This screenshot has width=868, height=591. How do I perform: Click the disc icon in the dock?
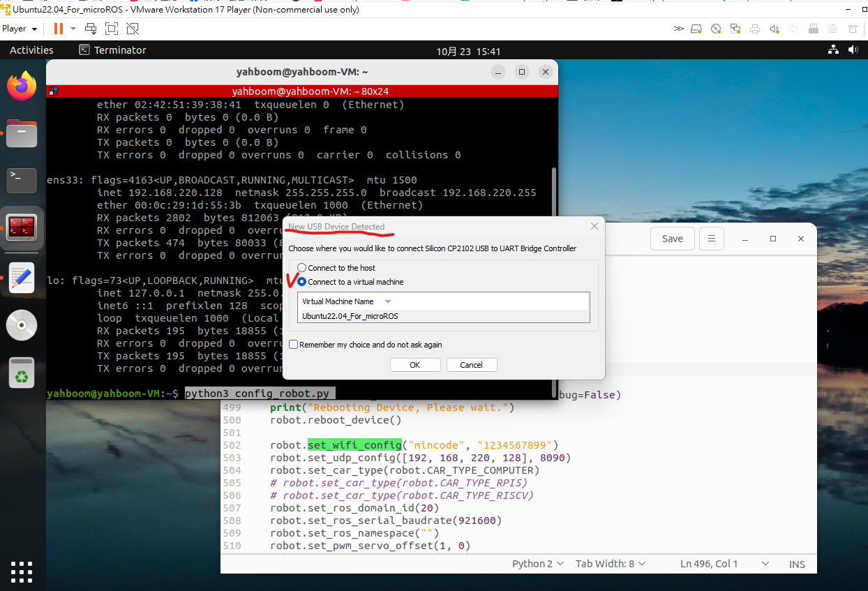tap(22, 324)
